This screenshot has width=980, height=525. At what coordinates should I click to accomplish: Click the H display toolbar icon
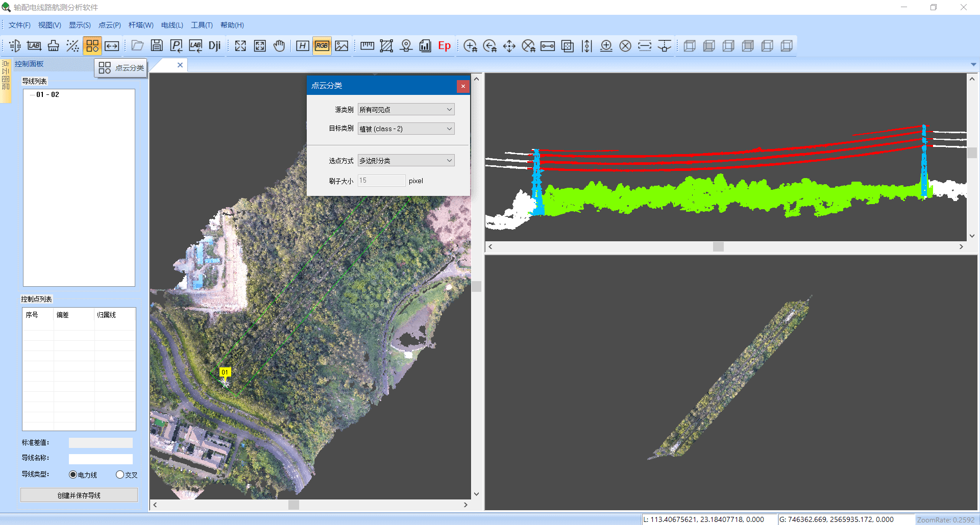(302, 45)
